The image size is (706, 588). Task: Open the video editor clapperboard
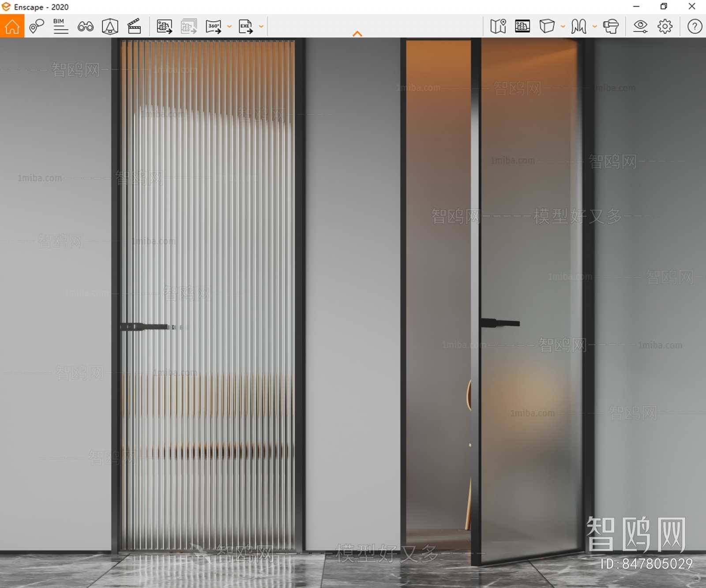click(x=134, y=26)
